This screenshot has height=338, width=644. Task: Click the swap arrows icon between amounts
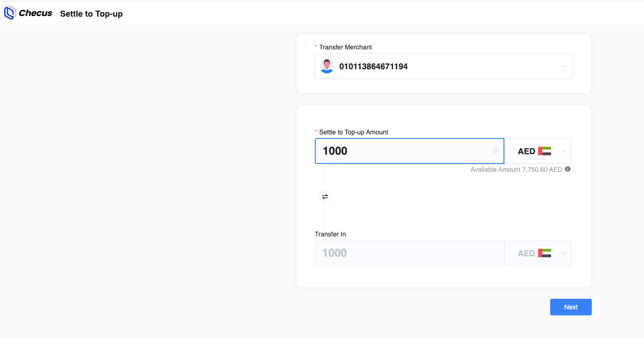(325, 197)
